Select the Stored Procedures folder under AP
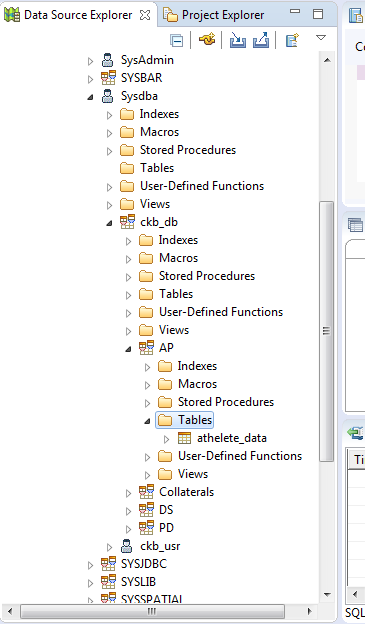Viewport: 365px width, 624px height. click(x=226, y=402)
